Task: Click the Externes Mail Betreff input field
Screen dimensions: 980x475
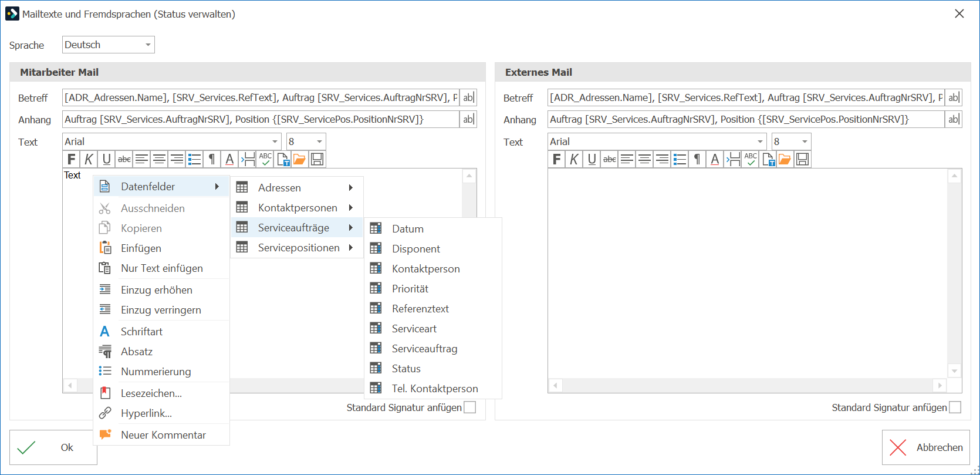Action: pos(746,97)
